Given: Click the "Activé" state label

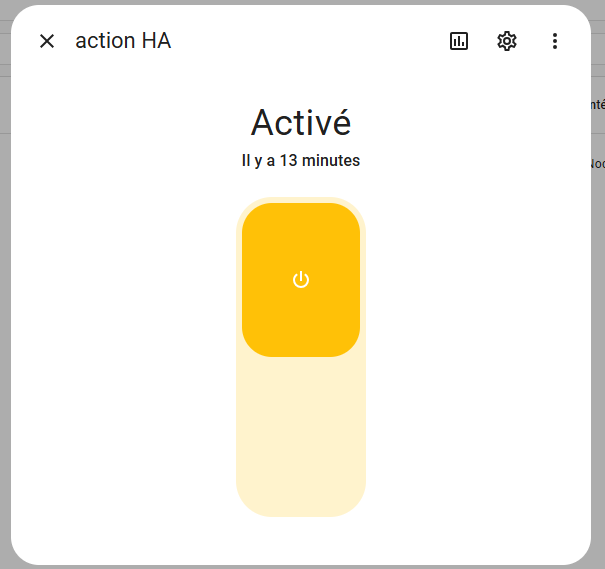Looking at the screenshot, I should pos(301,122).
